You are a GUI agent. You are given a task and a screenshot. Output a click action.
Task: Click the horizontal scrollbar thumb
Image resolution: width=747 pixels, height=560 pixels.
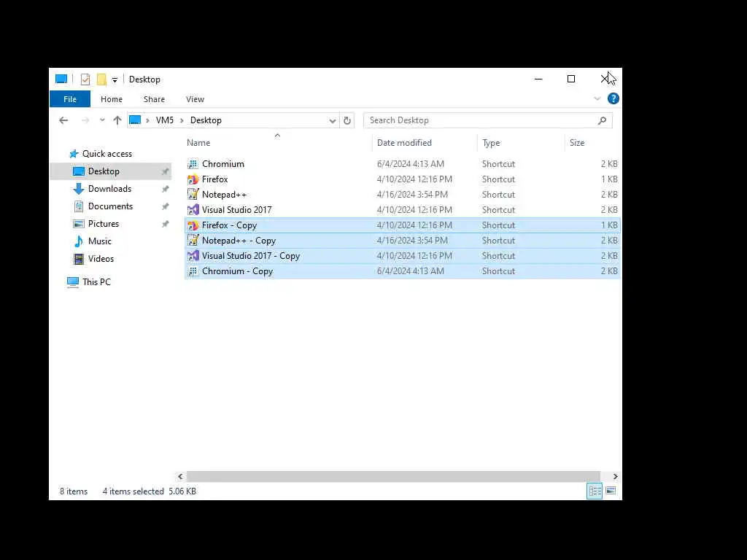coord(393,476)
